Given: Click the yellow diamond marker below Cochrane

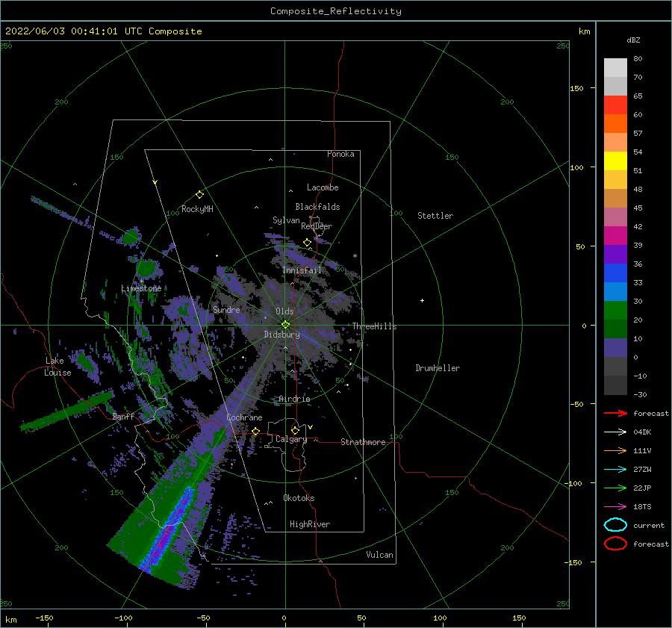Looking at the screenshot, I should coord(256,431).
